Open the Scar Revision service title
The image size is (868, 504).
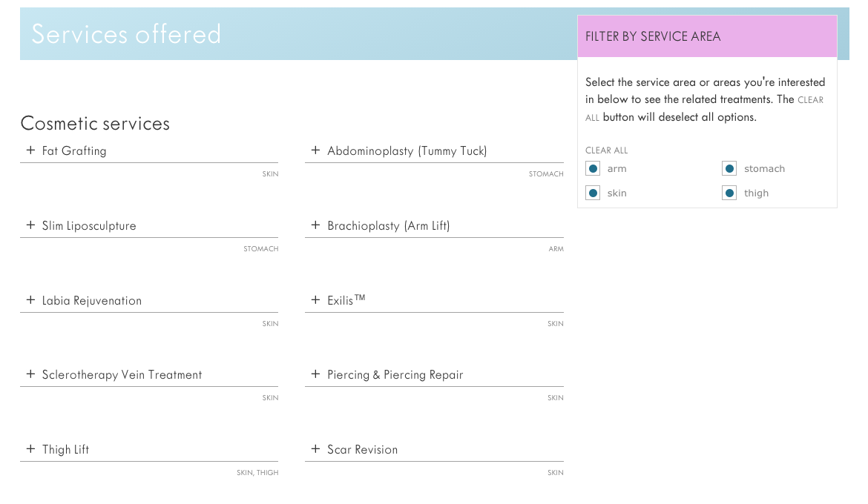[x=363, y=449]
